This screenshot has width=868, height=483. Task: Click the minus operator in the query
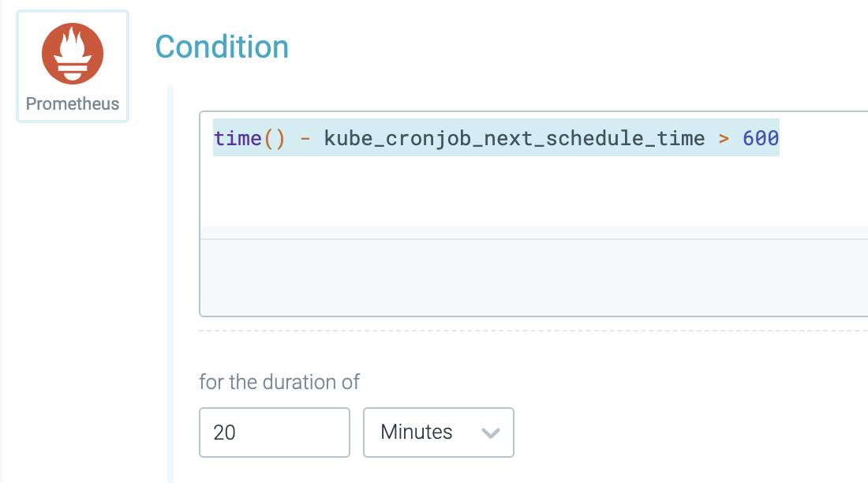(x=305, y=139)
